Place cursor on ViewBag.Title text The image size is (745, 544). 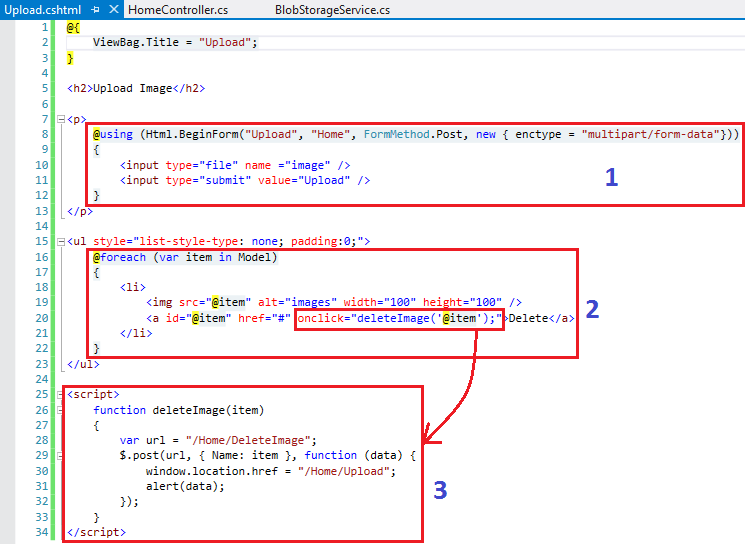tap(135, 42)
